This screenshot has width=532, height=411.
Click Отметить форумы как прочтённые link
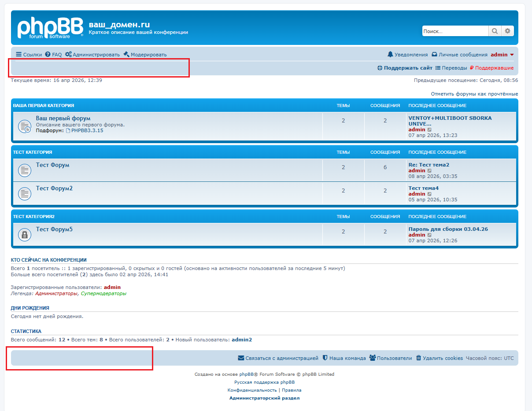474,94
